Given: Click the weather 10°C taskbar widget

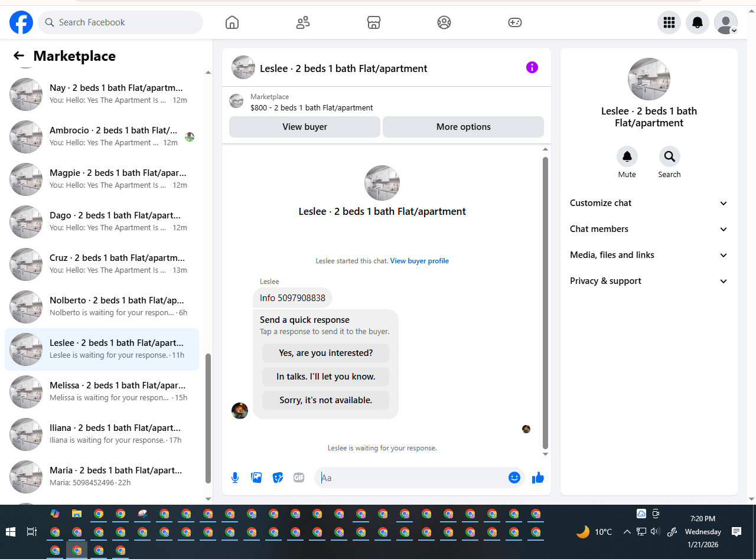Looking at the screenshot, I should (x=595, y=532).
